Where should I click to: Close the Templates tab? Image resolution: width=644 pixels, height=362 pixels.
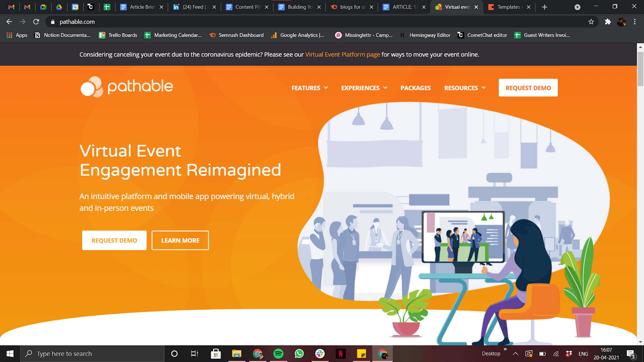click(x=528, y=7)
